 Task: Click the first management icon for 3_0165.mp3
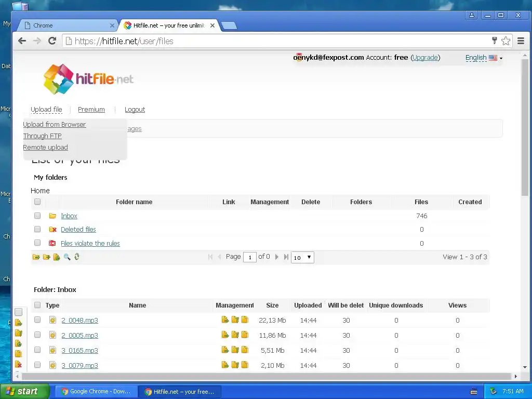click(x=225, y=350)
